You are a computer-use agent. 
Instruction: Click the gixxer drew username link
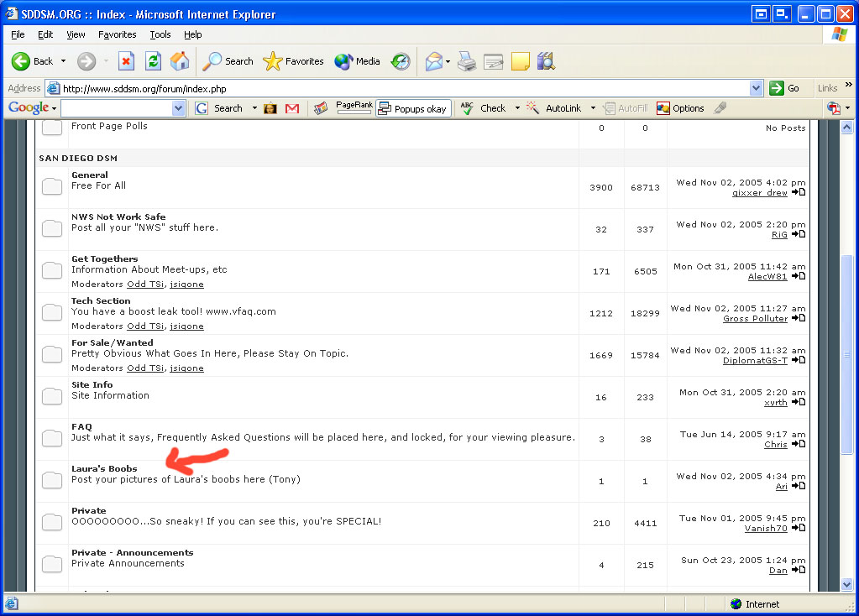point(759,192)
